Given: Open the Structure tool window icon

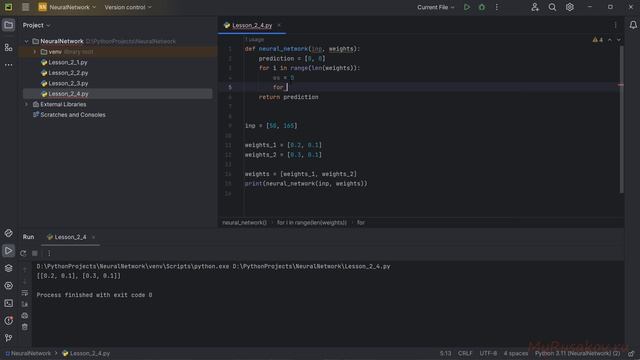Looking at the screenshot, I should [x=8, y=48].
